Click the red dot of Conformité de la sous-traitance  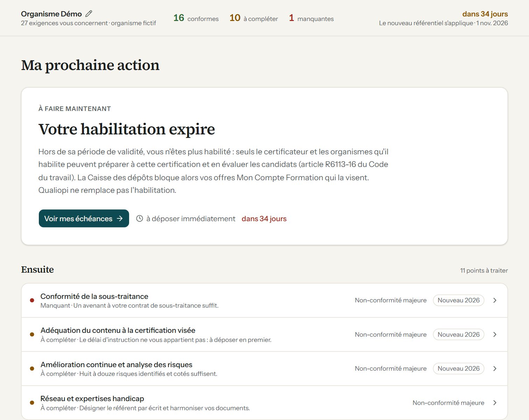(32, 300)
